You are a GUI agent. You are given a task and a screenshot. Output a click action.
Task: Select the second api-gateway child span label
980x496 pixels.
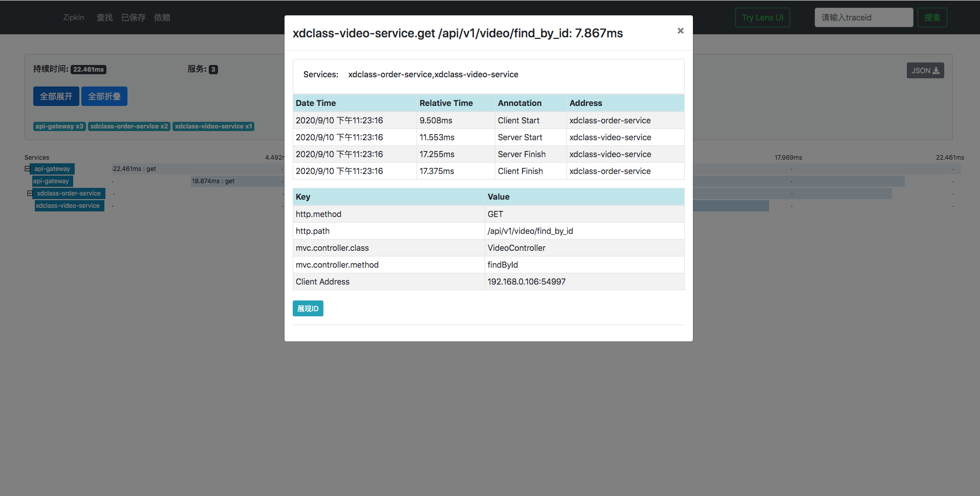51,181
